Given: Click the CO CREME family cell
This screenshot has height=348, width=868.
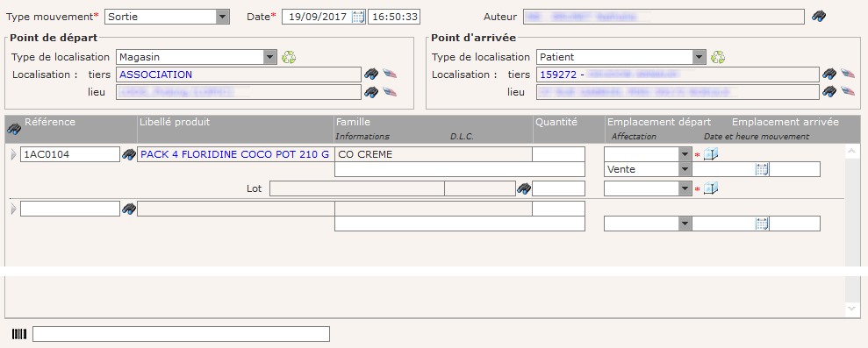Looking at the screenshot, I should pos(434,154).
